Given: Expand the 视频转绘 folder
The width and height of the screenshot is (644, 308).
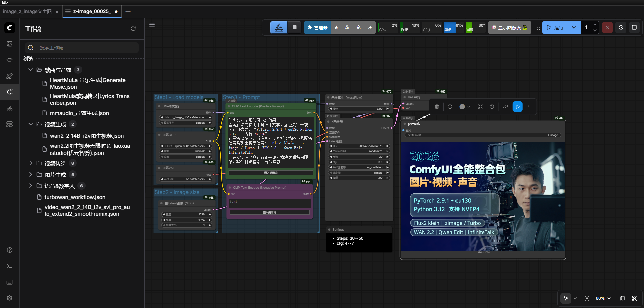Looking at the screenshot, I should pos(31,163).
